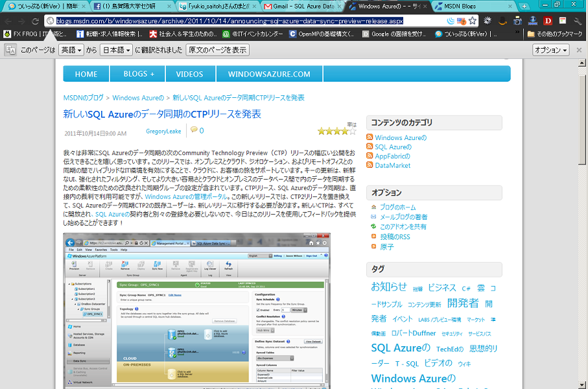
Task: Click the red D extension icon in toolbar
Action: click(547, 21)
